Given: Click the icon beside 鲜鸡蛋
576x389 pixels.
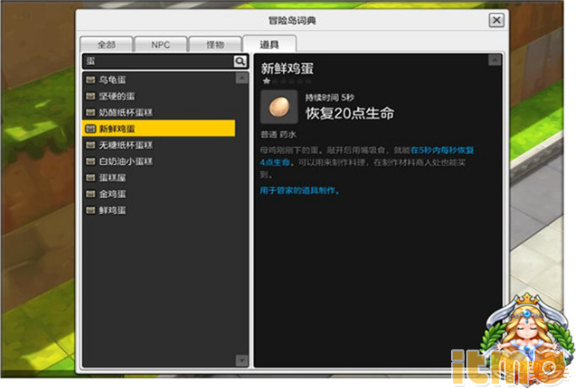Looking at the screenshot, I should coord(90,210).
